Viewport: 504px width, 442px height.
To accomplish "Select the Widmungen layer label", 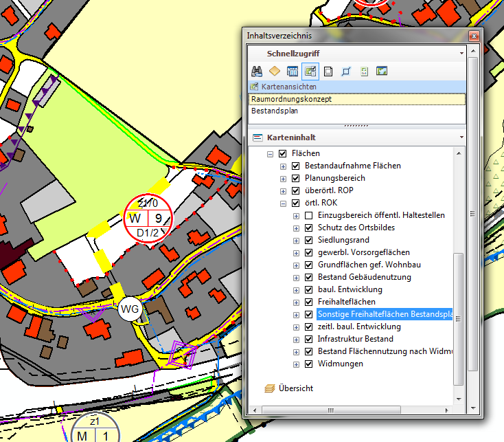I will (x=340, y=364).
